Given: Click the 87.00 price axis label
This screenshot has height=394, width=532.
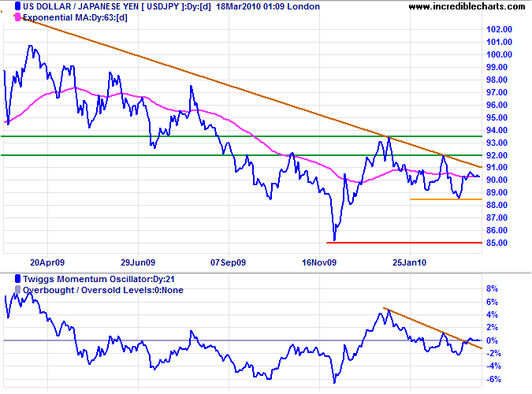Looking at the screenshot, I should coord(497,217).
